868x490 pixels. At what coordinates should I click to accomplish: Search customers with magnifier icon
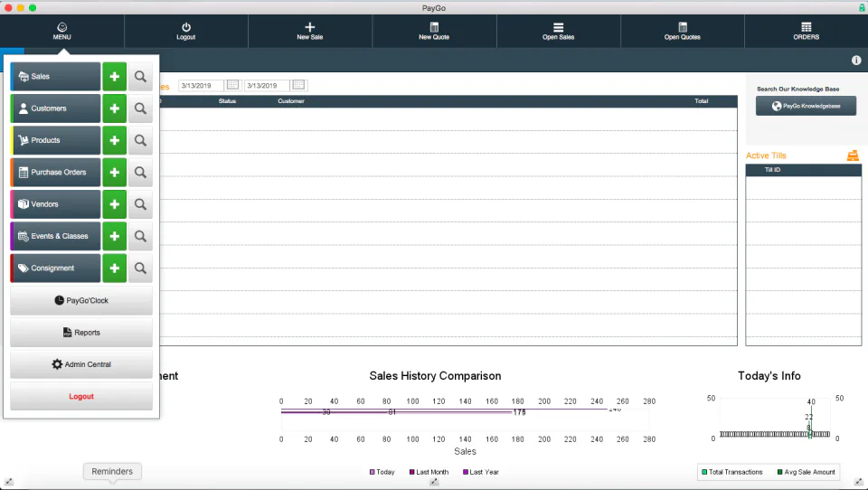(141, 108)
